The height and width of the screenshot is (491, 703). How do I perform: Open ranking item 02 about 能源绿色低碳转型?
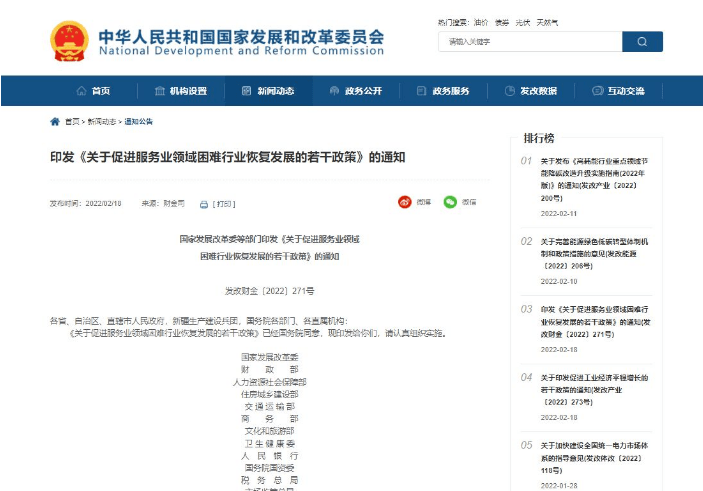coord(595,254)
